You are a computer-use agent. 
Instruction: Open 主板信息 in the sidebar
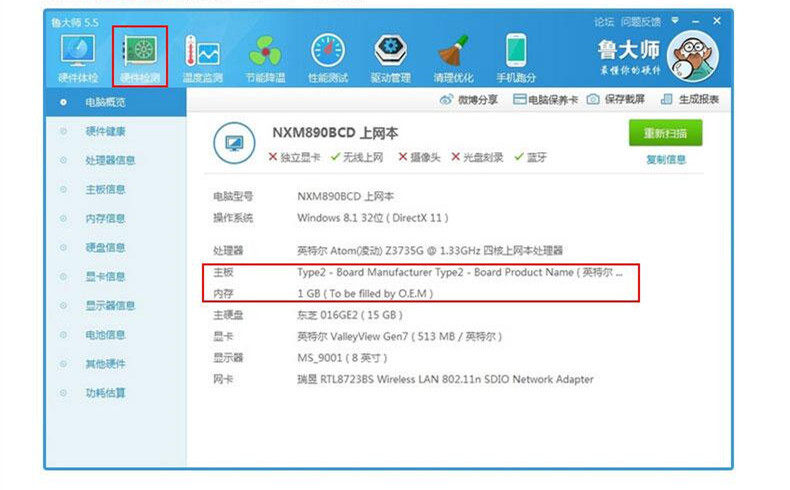point(105,189)
